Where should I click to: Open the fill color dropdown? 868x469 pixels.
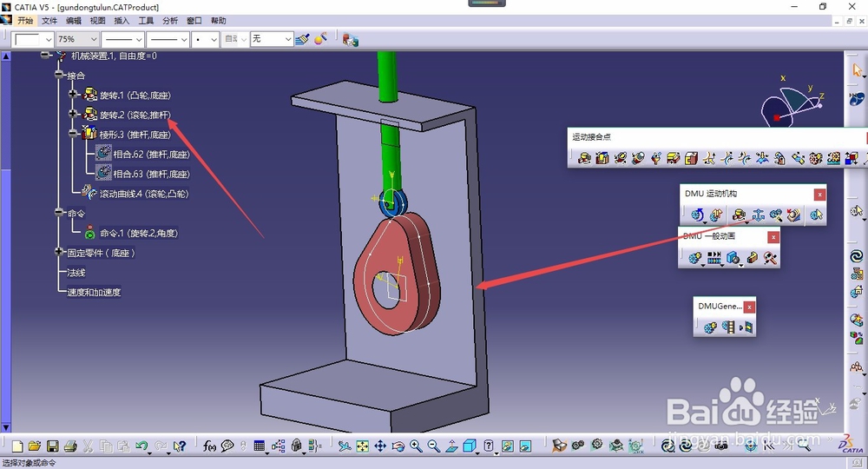48,39
